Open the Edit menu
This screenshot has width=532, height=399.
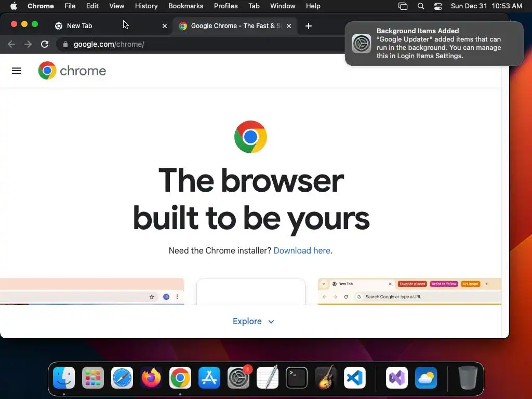click(92, 6)
